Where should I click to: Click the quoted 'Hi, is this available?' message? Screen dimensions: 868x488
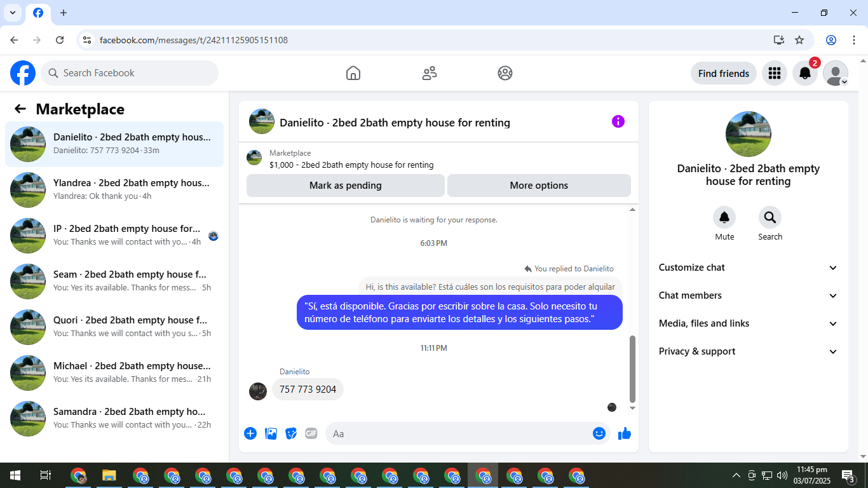pos(491,287)
